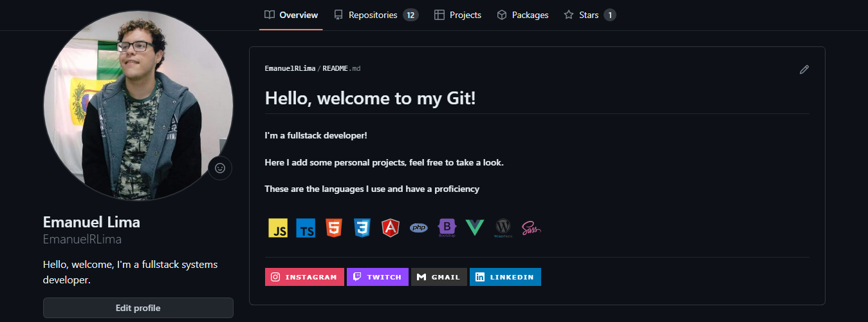
Task: View the Stars tab
Action: (589, 15)
